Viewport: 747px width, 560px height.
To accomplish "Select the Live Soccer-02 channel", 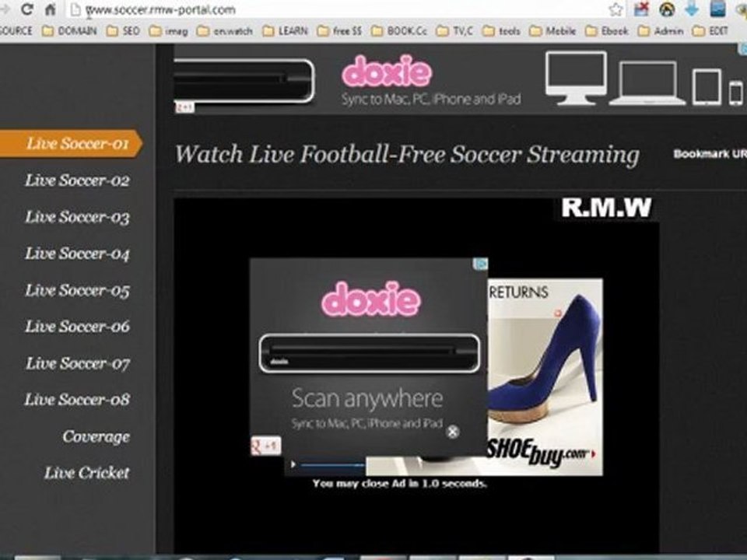I will [x=77, y=180].
